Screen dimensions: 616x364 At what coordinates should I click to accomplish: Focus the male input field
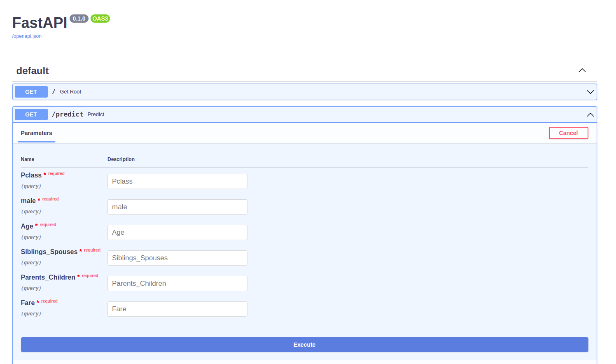(177, 207)
